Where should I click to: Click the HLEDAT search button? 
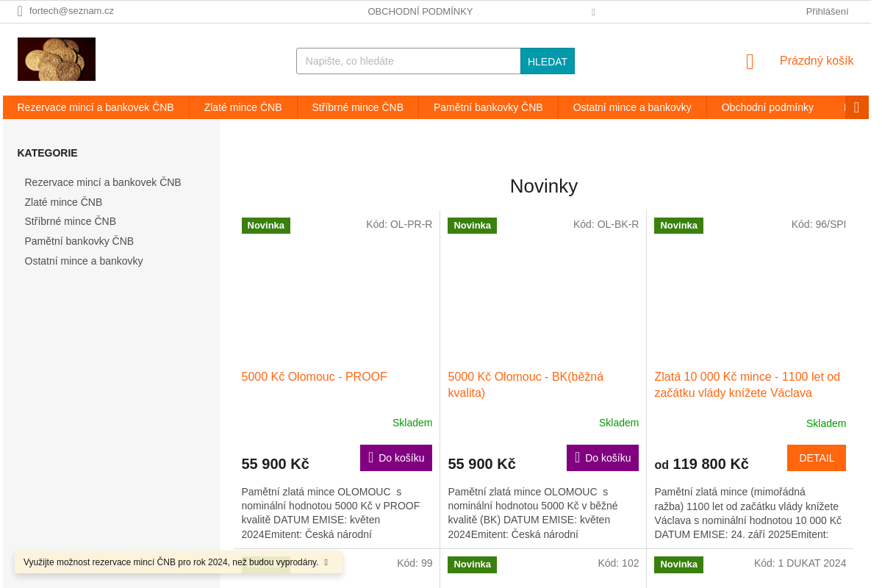click(547, 61)
